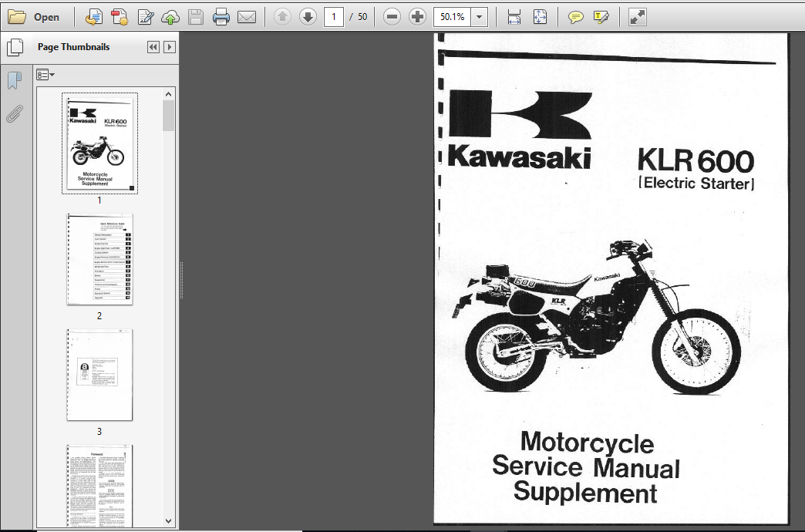Screen dimensions: 805x532
Task: Click the 50.1% zoom value field
Action: pyautogui.click(x=453, y=17)
